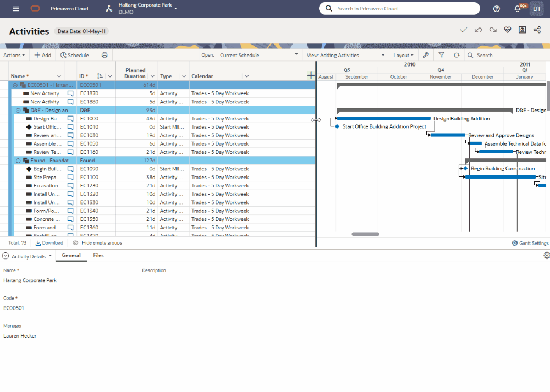Viewport: 550px width, 392px height.
Task: Collapse the EC00501 - Haitang group
Action: point(15,85)
